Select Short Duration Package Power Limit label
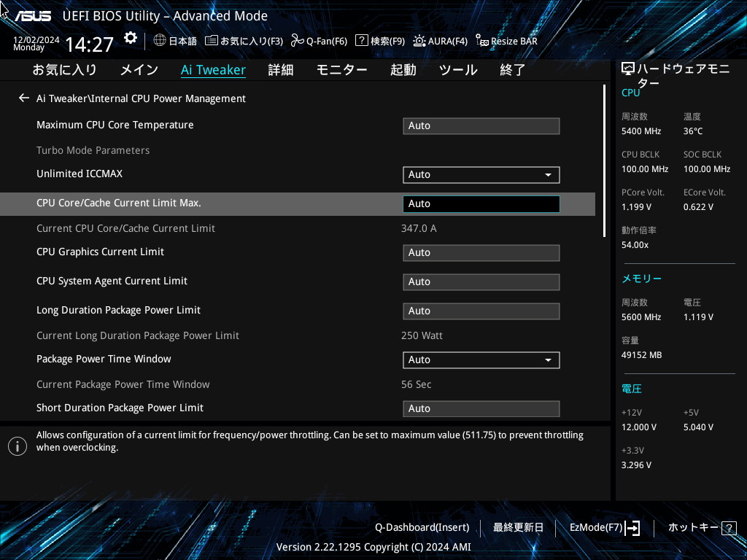The height and width of the screenshot is (560, 747). click(x=120, y=408)
